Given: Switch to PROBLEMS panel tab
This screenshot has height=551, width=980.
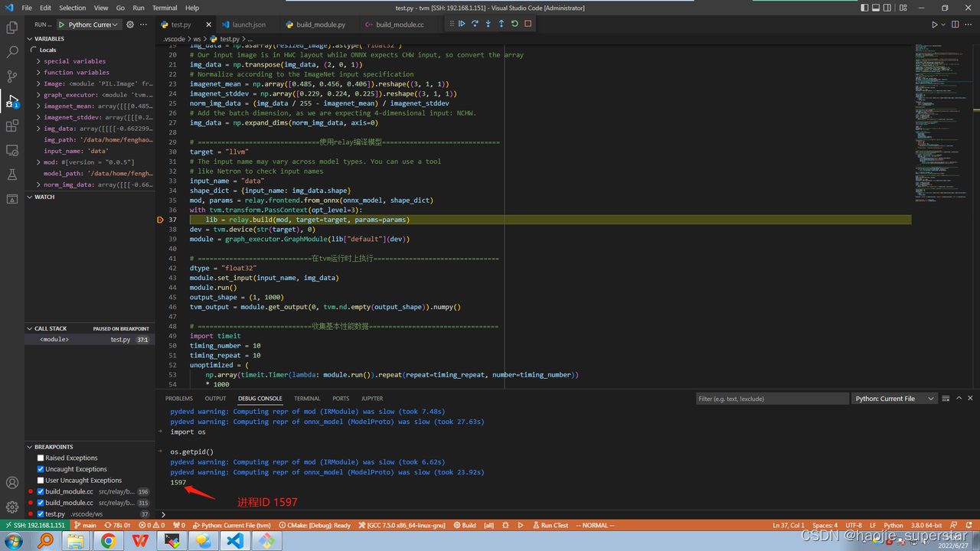Looking at the screenshot, I should click(179, 399).
